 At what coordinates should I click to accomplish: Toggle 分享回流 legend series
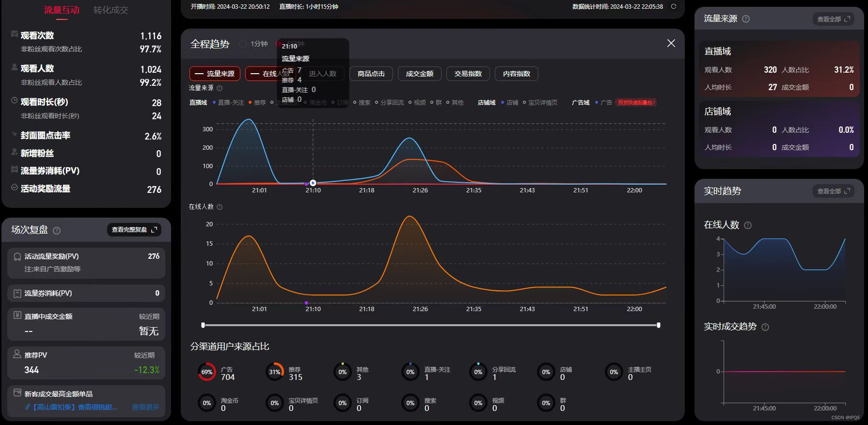click(389, 103)
